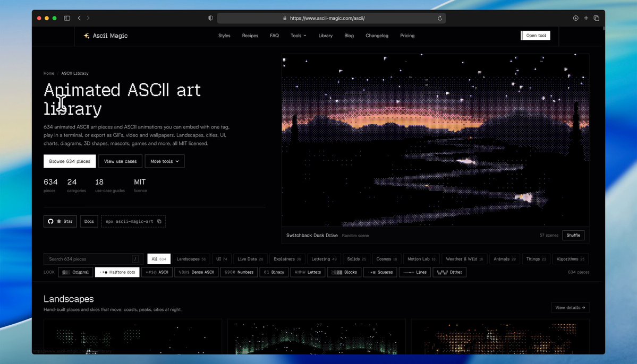Go back with the browser back arrow
This screenshot has width=637, height=364.
pos(79,18)
